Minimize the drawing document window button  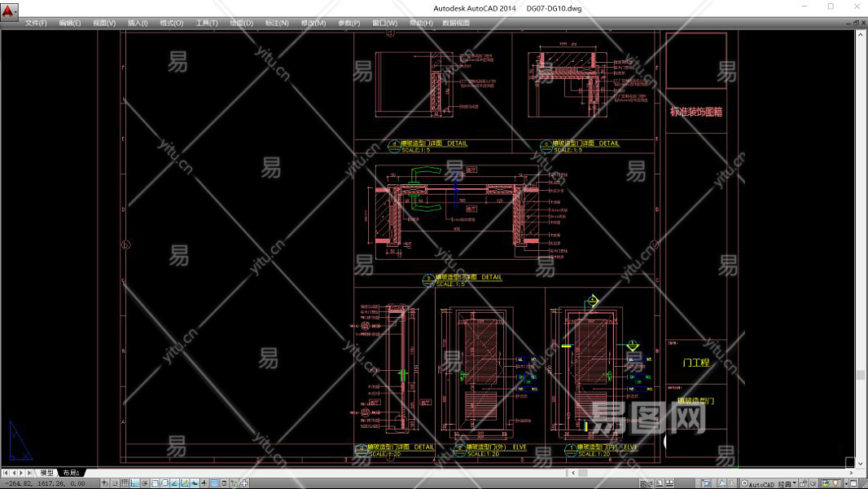848,23
